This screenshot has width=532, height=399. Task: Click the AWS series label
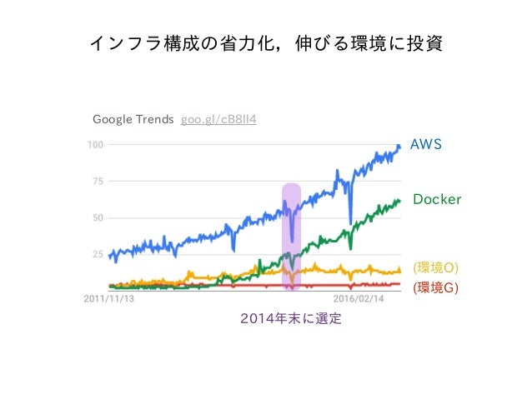click(x=426, y=144)
